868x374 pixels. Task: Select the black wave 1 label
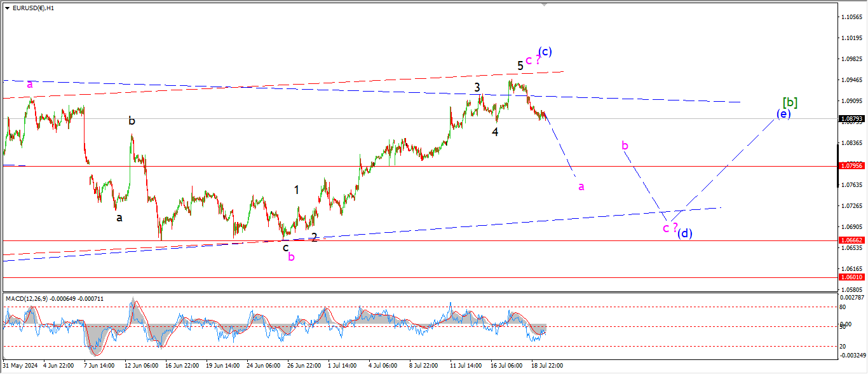tap(296, 190)
